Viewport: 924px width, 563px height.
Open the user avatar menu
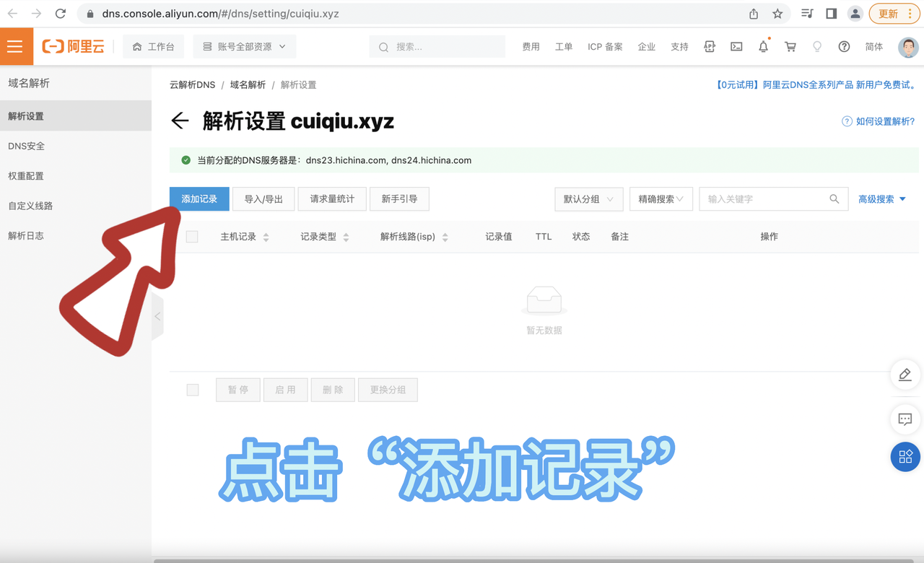(908, 47)
